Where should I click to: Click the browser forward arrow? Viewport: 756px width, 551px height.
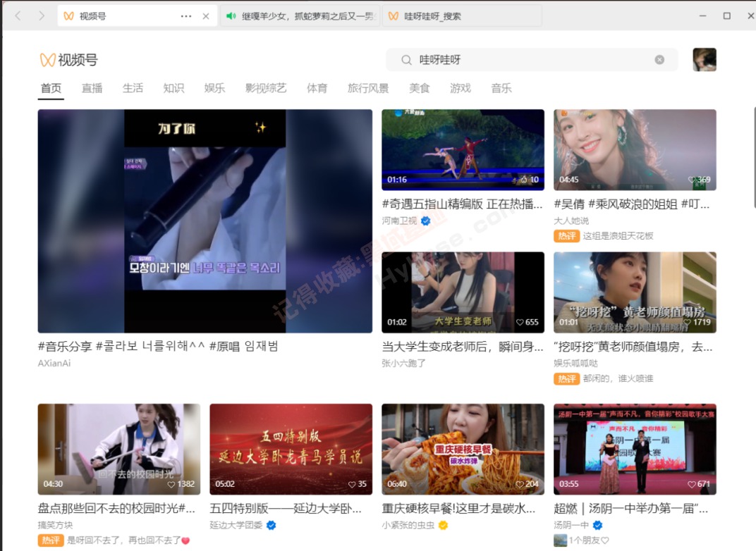(42, 16)
